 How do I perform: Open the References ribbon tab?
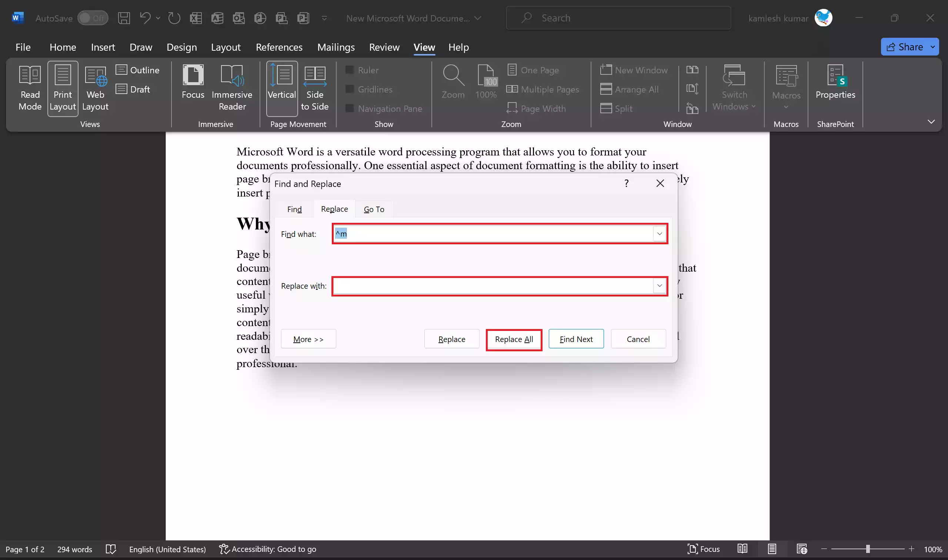(279, 47)
